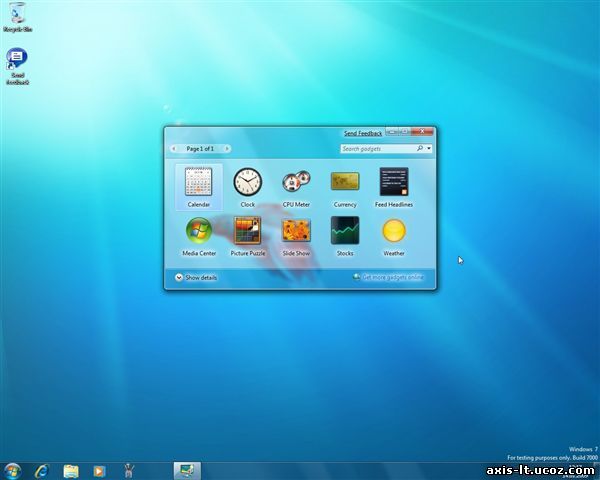Screen dimensions: 600x480
Task: Go to previous gadget page arrow
Action: point(174,149)
